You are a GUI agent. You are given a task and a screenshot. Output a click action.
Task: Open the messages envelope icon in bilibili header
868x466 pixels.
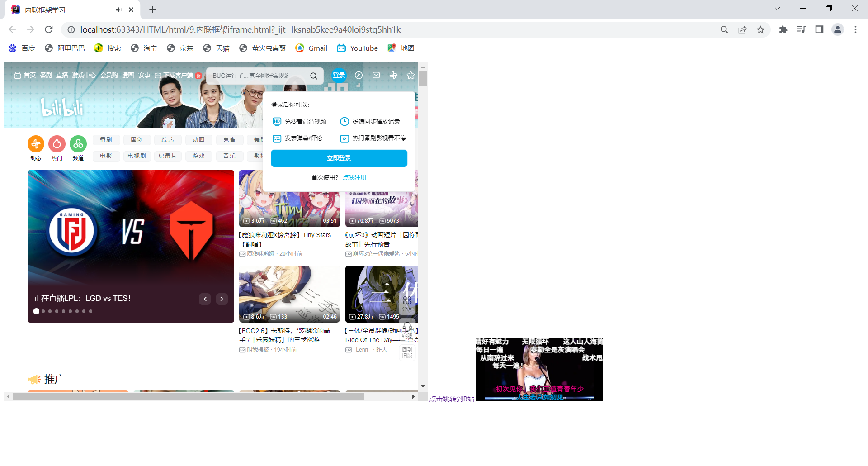[376, 76]
